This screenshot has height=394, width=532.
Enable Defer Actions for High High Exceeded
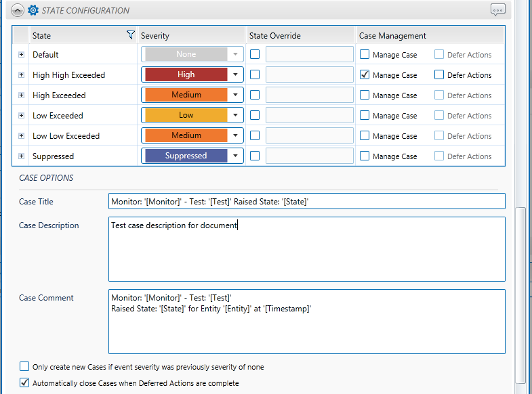point(439,75)
